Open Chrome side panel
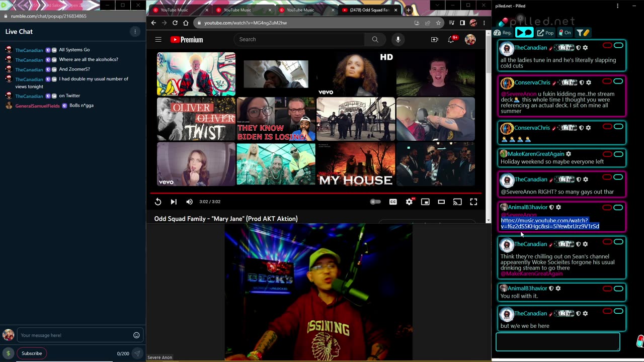The image size is (644, 362). click(462, 23)
